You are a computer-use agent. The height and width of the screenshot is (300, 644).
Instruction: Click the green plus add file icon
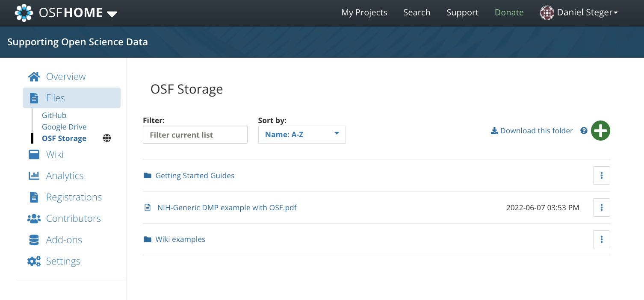tap(600, 131)
